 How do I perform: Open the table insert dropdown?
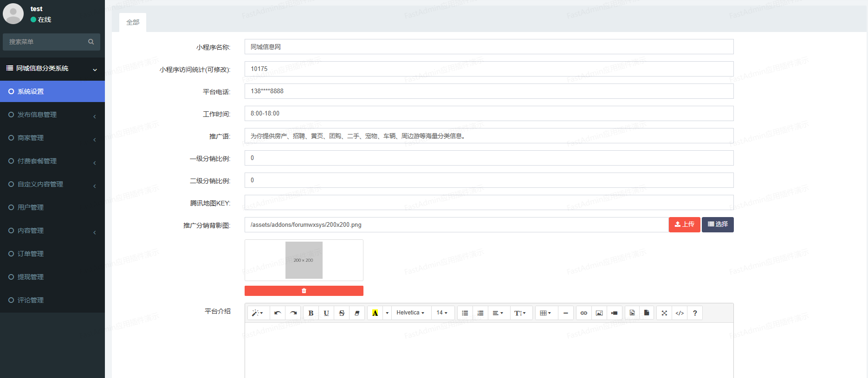click(545, 313)
